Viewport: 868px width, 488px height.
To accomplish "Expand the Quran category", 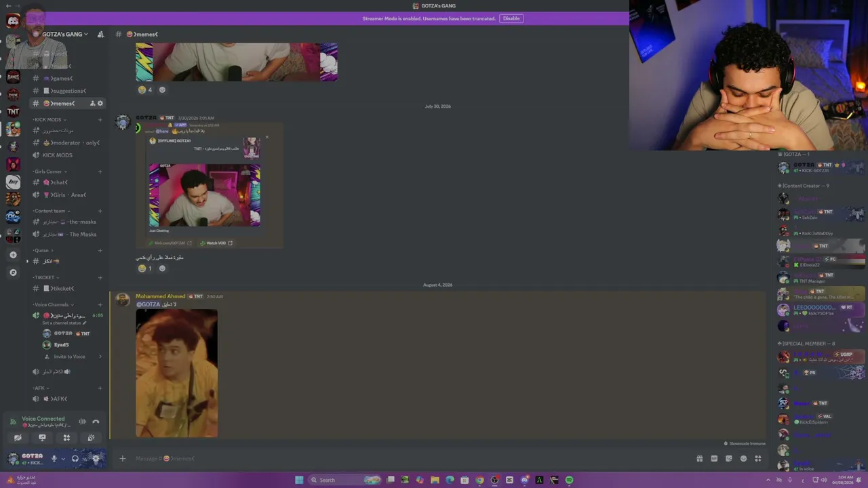I will click(x=41, y=251).
